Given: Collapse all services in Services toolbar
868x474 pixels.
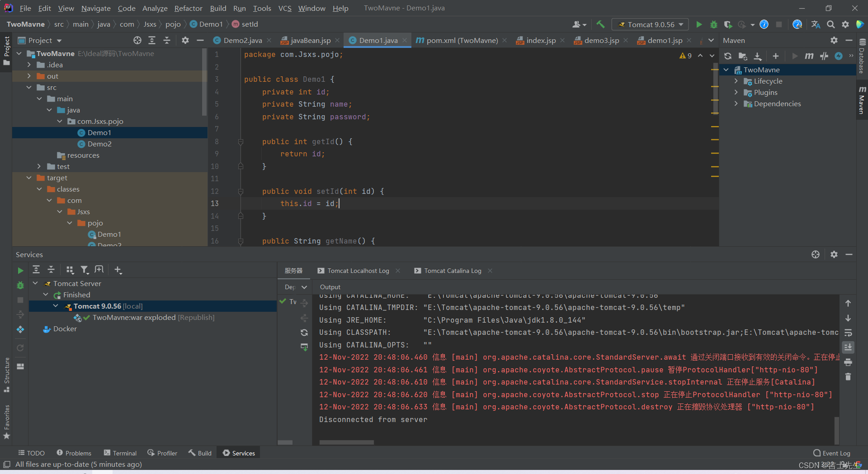Looking at the screenshot, I should pos(51,270).
